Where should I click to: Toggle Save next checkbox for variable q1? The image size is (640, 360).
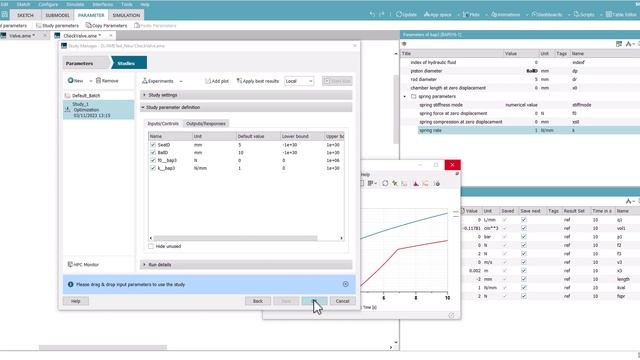tap(524, 220)
